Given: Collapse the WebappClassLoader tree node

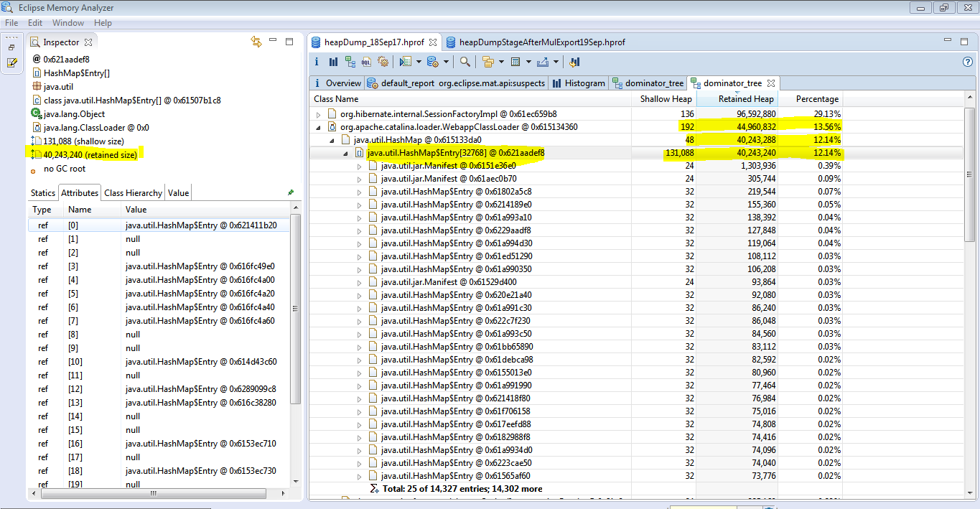Looking at the screenshot, I should tap(319, 127).
